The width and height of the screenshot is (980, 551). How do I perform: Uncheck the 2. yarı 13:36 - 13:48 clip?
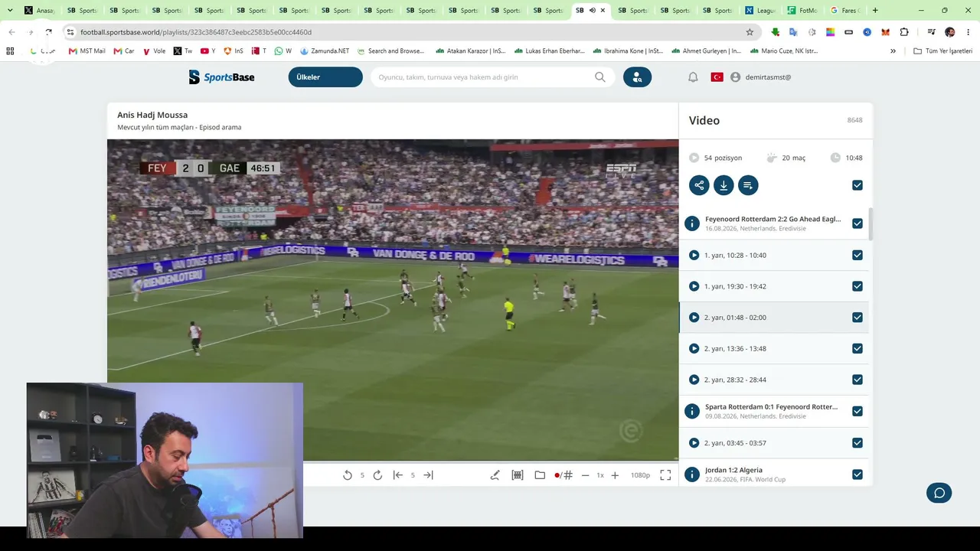857,348
